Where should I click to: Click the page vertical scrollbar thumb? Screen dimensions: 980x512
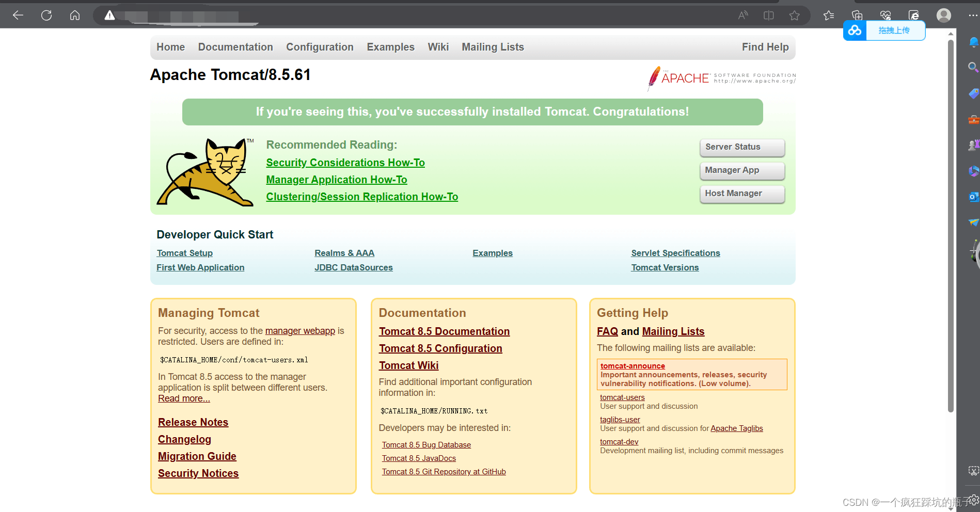click(x=951, y=226)
